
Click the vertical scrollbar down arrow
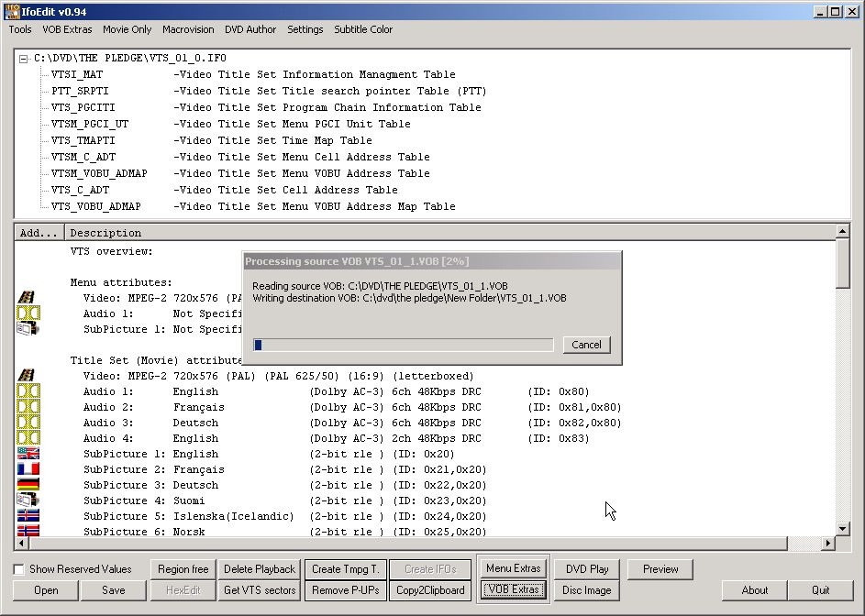tap(842, 529)
